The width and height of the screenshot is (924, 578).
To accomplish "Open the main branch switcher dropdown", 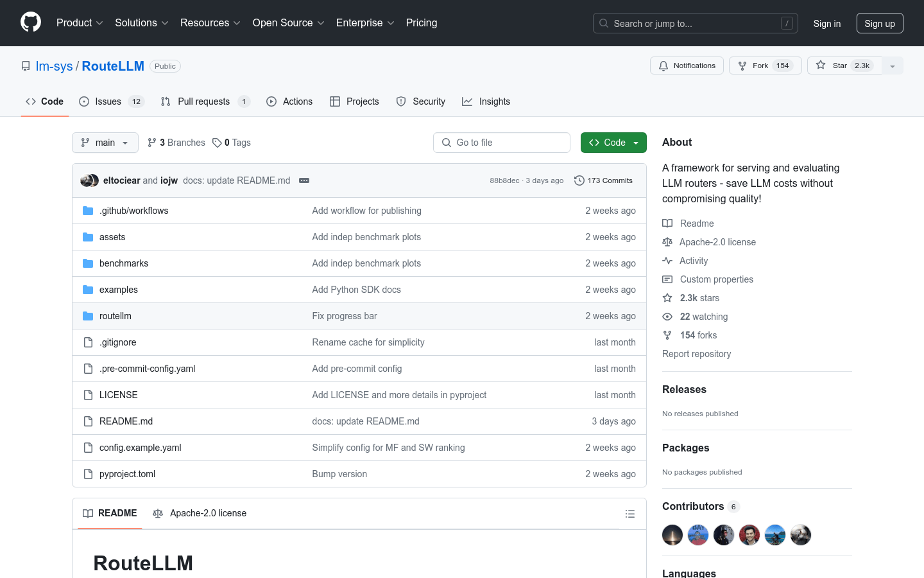I will [x=105, y=143].
